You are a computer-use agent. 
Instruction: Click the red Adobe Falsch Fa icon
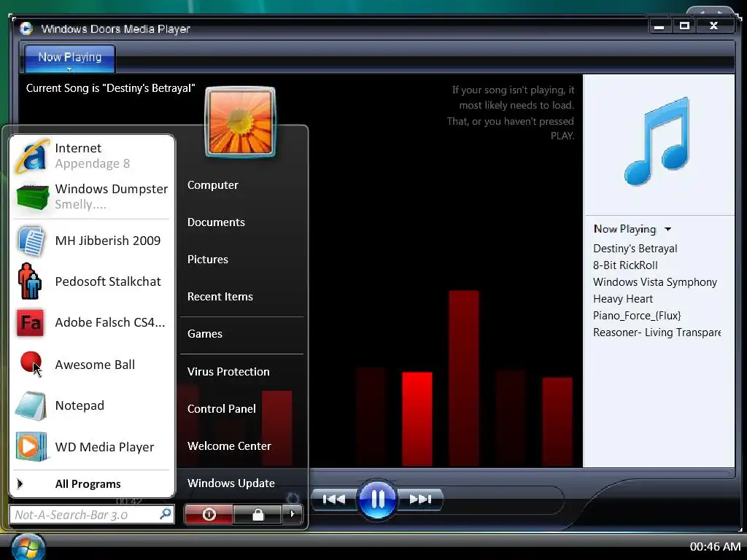click(31, 322)
